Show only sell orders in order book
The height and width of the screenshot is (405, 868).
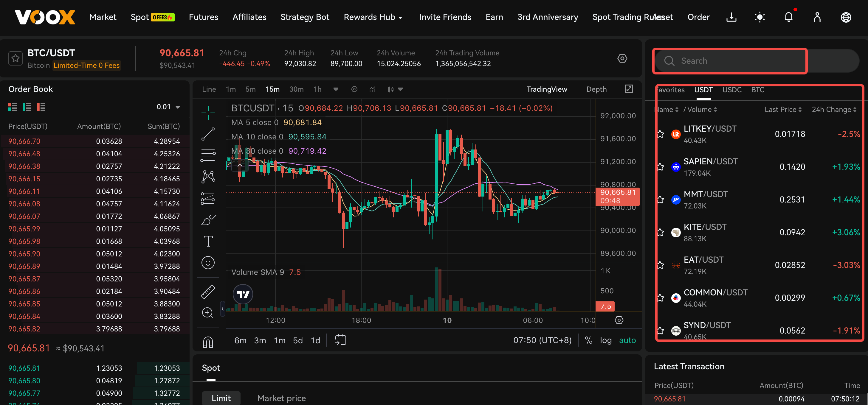tap(41, 107)
